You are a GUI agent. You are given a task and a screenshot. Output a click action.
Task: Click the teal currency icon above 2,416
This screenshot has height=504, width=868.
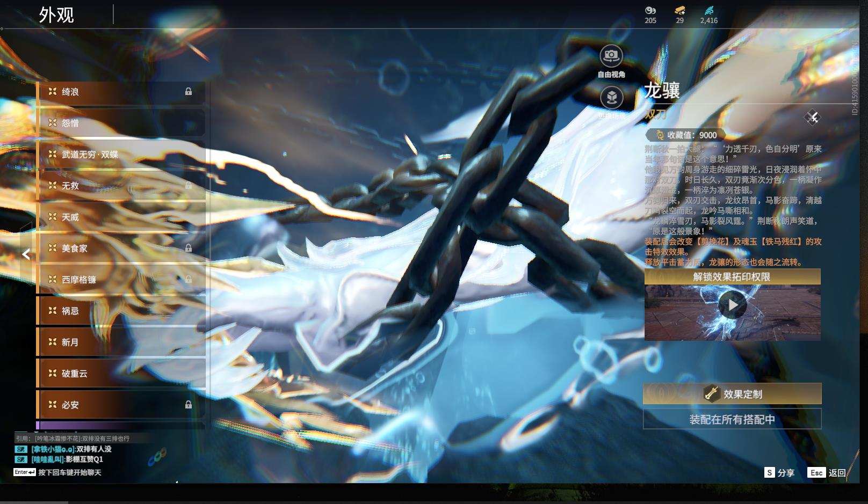[x=709, y=10]
